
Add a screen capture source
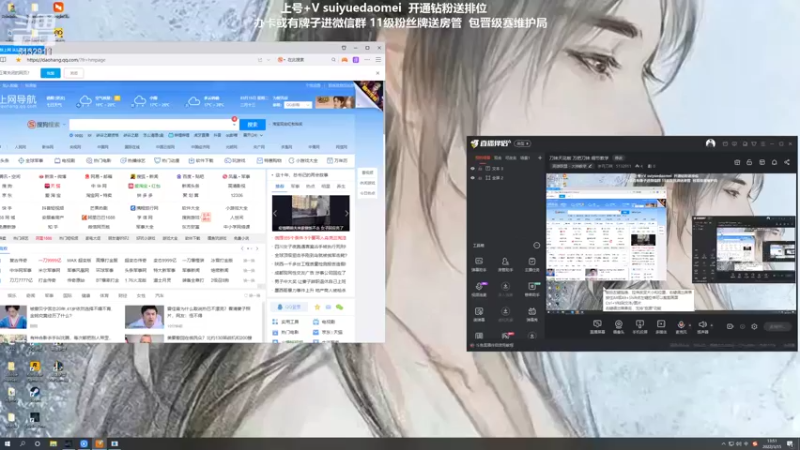click(x=597, y=327)
